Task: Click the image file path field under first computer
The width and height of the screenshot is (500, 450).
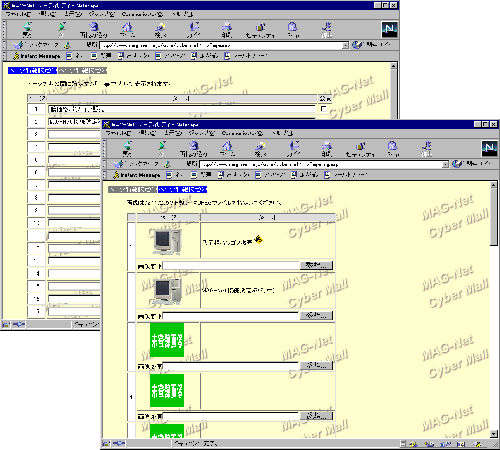Action: coord(231,266)
